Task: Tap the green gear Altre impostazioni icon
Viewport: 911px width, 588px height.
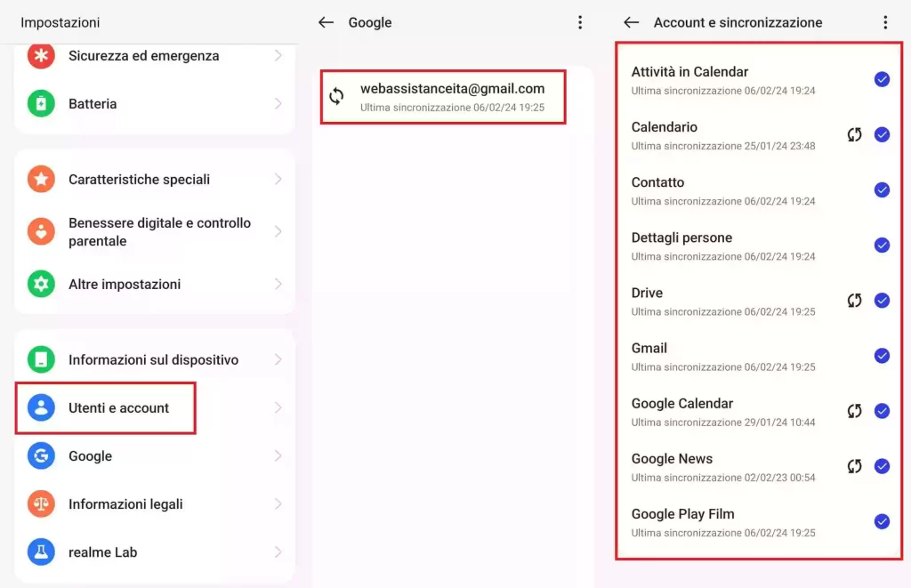Action: coord(41,284)
